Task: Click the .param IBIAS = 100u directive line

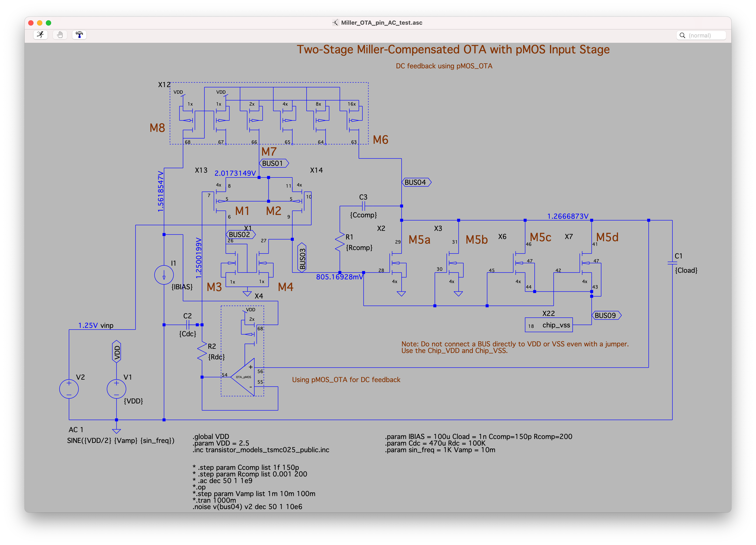Action: (x=478, y=437)
